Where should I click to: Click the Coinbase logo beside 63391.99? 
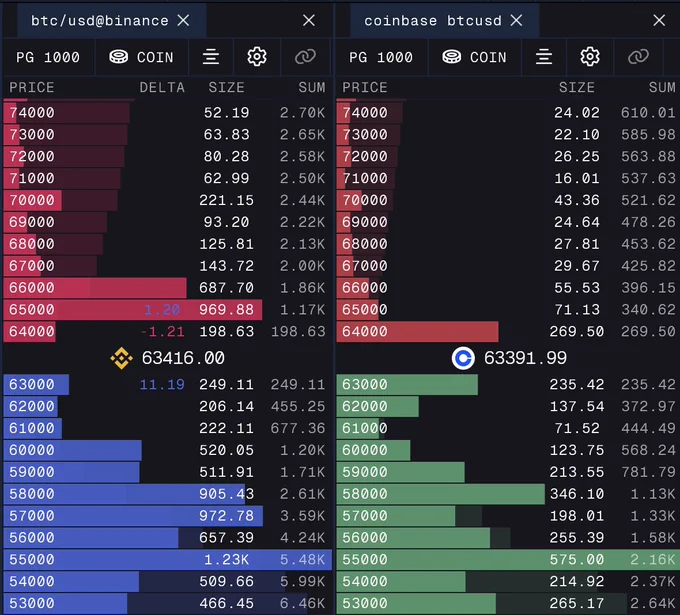463,358
